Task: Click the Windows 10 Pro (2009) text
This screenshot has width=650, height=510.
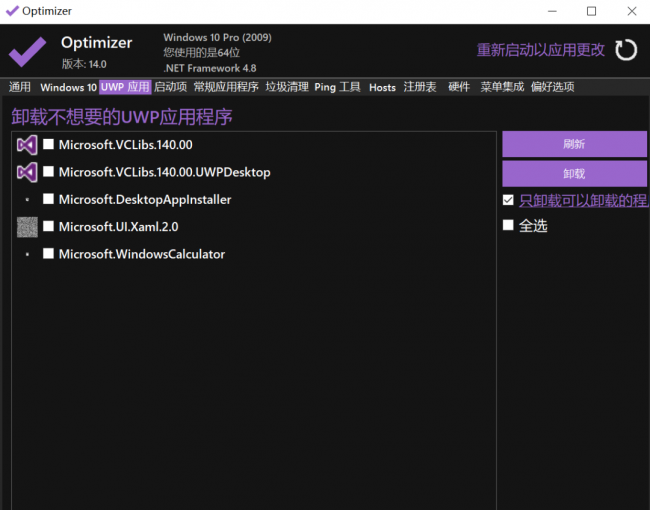Action: tap(218, 37)
